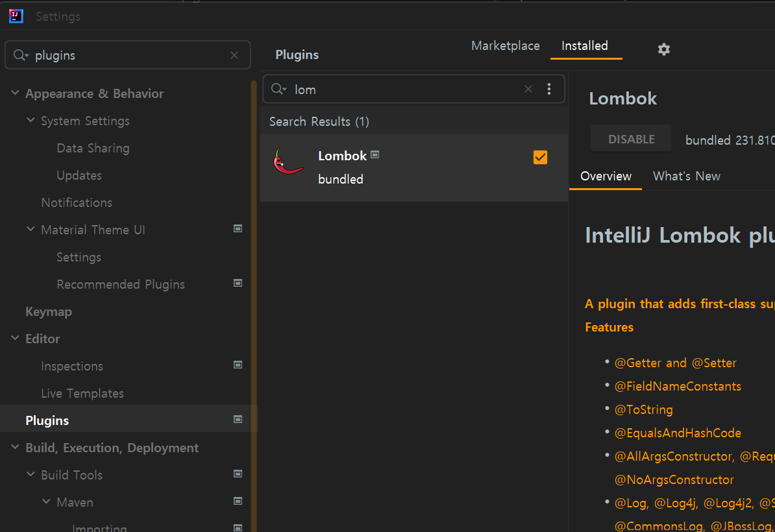This screenshot has height=532, width=775.
Task: Click into the plugin search field
Action: 413,89
